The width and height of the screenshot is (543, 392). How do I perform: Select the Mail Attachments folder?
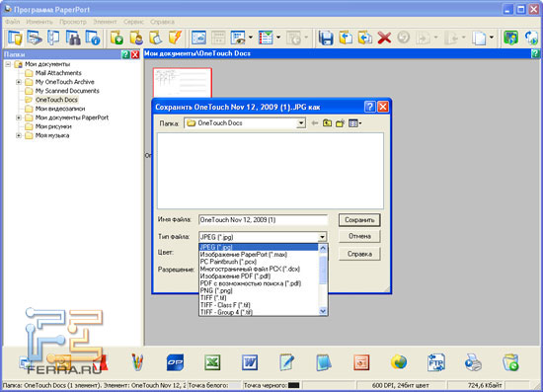(x=58, y=73)
